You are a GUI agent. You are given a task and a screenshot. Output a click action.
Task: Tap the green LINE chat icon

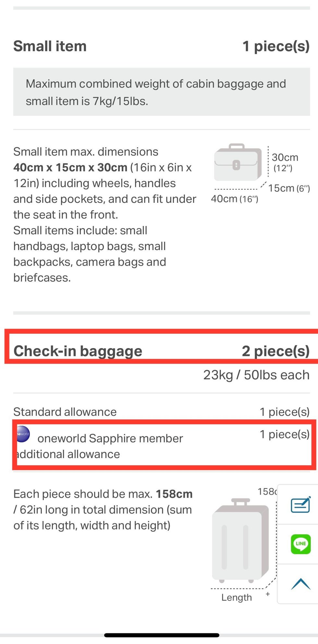[x=300, y=544]
